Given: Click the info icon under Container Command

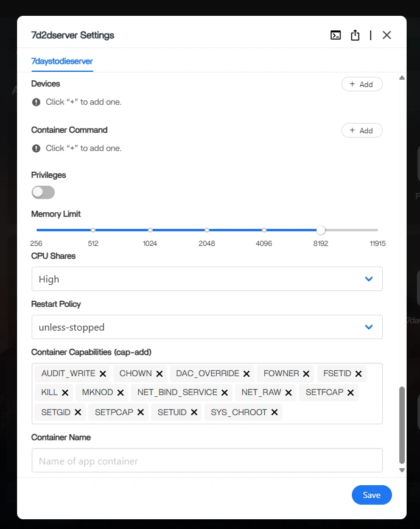Looking at the screenshot, I should tap(36, 149).
